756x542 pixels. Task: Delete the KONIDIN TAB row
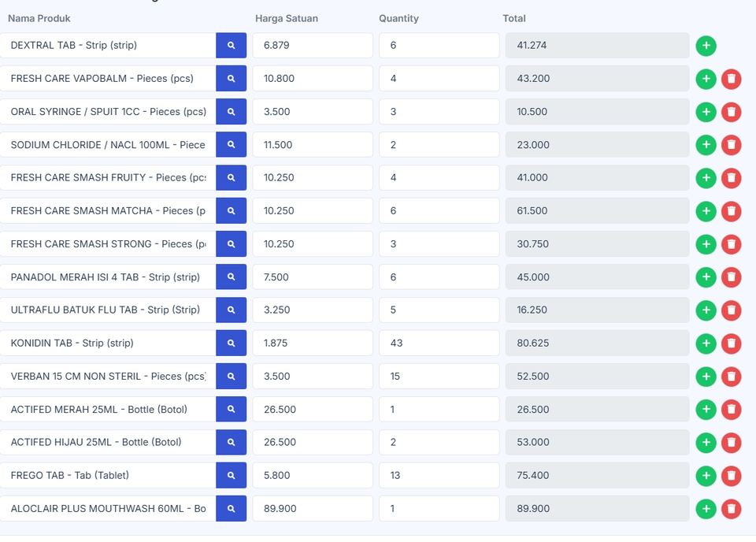coord(732,343)
